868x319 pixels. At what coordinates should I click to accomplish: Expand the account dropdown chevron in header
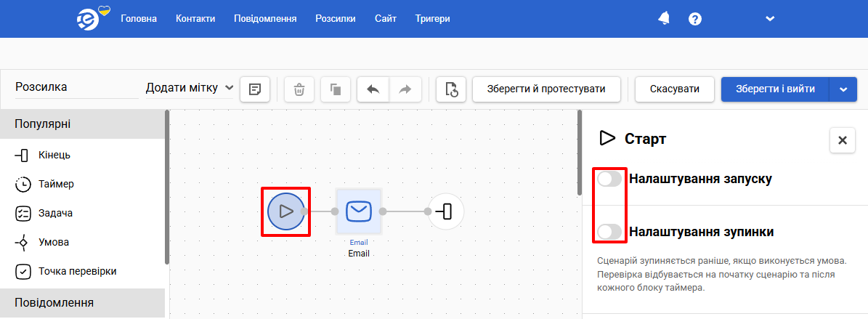[x=769, y=19]
